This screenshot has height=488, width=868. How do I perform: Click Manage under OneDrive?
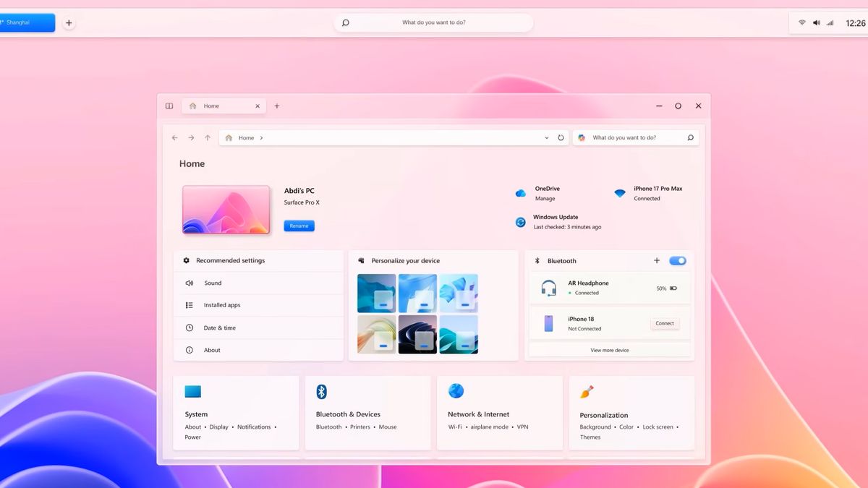[545, 199]
